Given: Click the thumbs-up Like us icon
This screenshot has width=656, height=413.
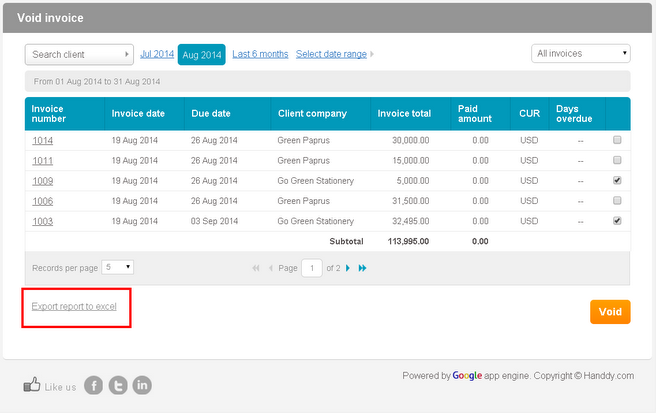Looking at the screenshot, I should [x=32, y=385].
